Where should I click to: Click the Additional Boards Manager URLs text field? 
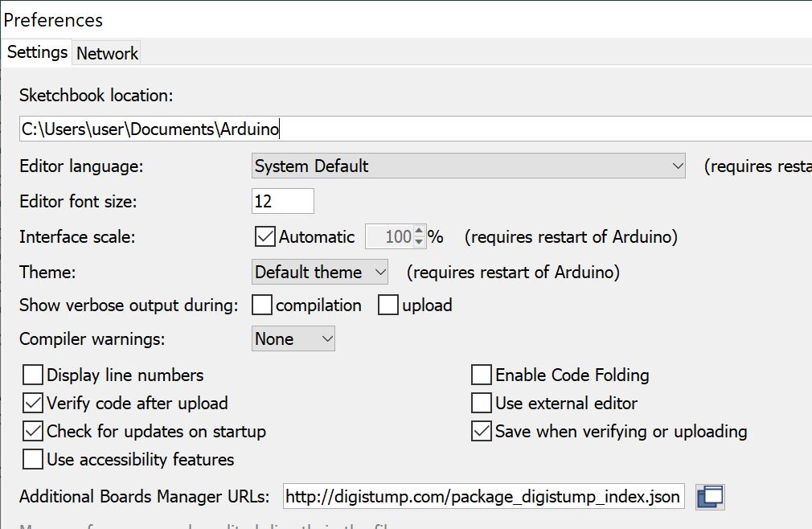[483, 497]
